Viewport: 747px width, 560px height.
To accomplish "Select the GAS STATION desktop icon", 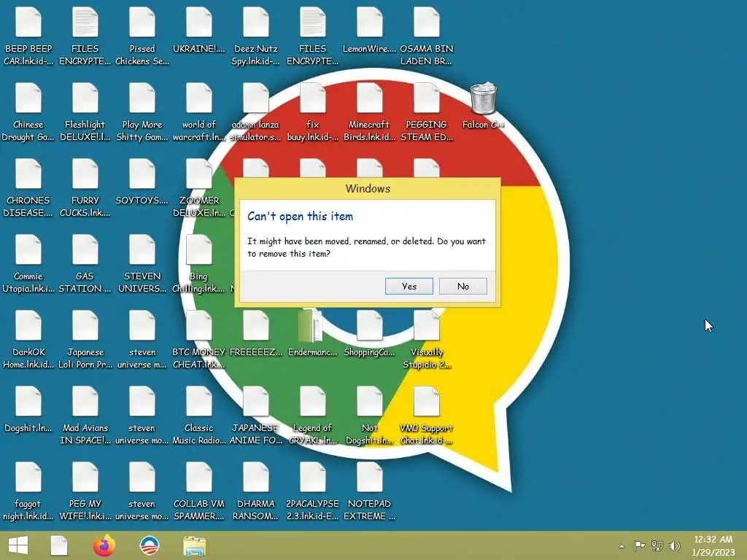I will click(85, 264).
